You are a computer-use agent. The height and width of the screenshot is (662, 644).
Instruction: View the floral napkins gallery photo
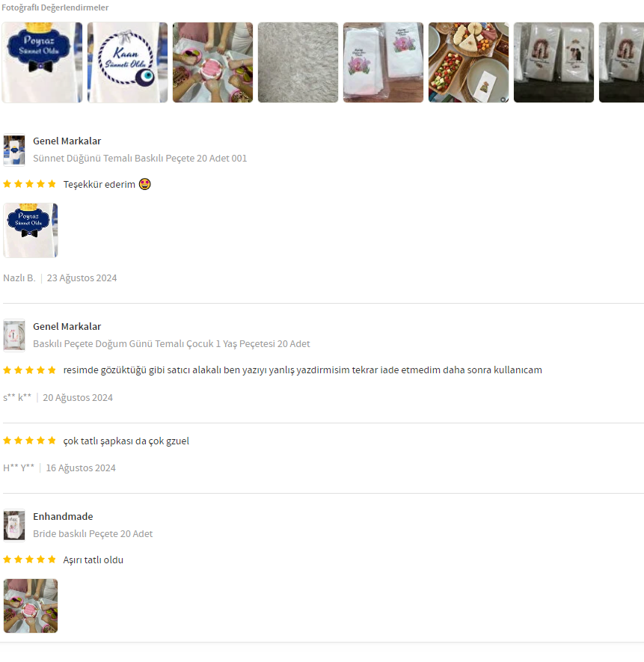384,63
